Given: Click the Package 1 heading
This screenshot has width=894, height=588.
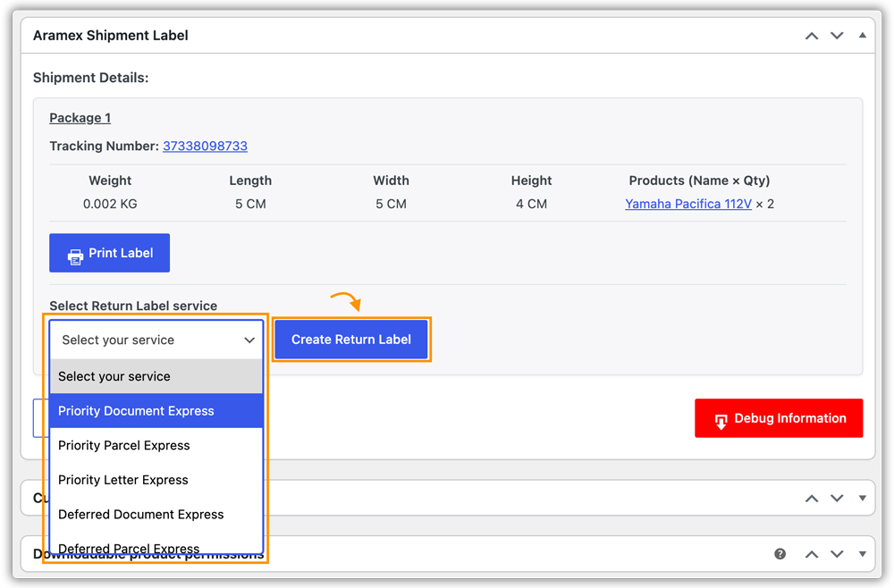Looking at the screenshot, I should point(80,118).
